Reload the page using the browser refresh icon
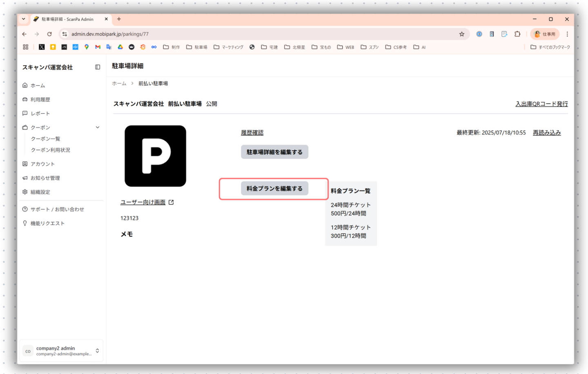The image size is (588, 374). point(49,34)
